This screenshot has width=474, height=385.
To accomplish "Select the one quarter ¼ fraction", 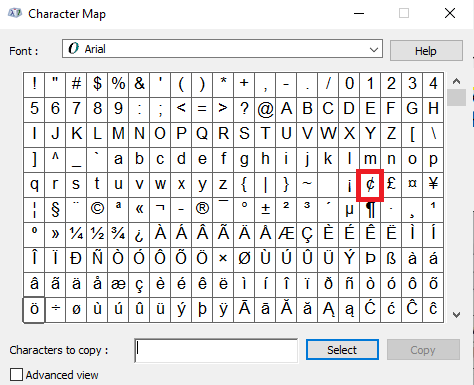I will tap(76, 235).
